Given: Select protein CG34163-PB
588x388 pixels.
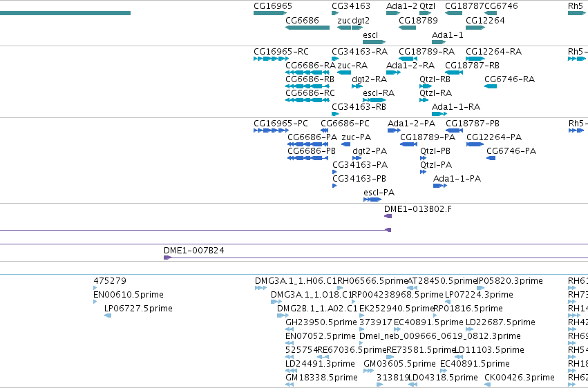Looking at the screenshot, I should [334, 186].
